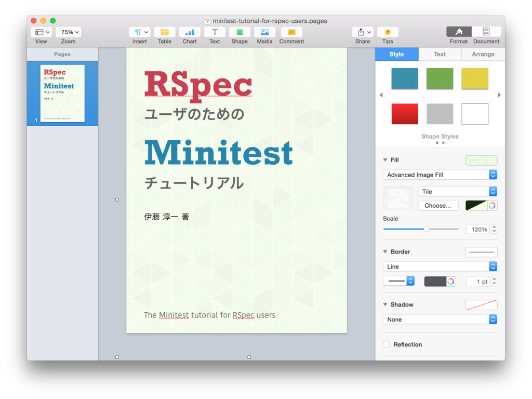Open the Border Line type dropdown
This screenshot has height=399, width=532.
pos(440,267)
